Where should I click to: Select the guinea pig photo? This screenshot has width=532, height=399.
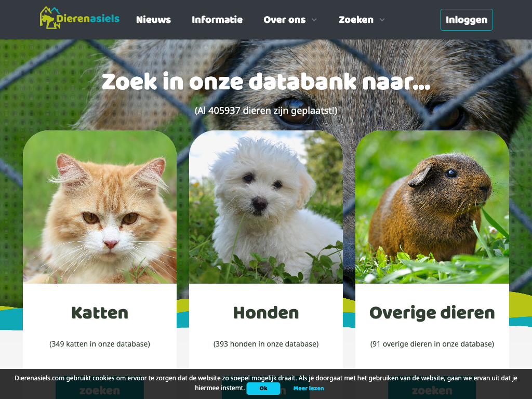point(432,207)
